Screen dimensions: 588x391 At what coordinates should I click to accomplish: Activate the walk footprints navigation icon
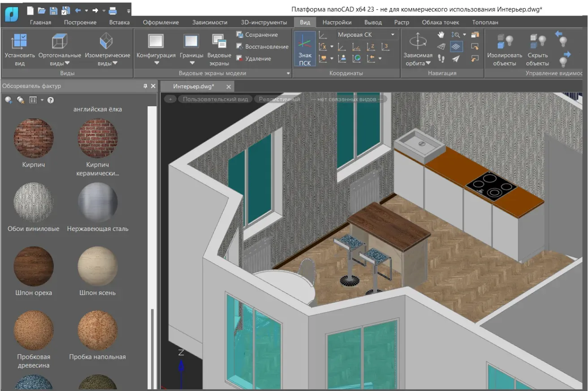tap(441, 58)
